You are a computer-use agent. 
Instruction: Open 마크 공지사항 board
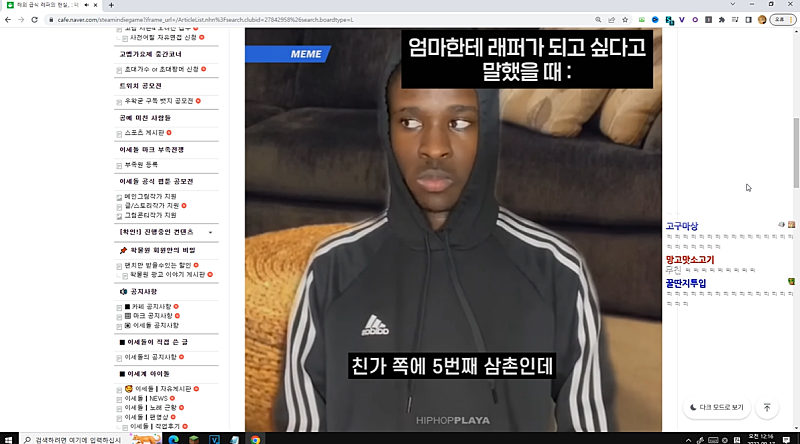153,316
